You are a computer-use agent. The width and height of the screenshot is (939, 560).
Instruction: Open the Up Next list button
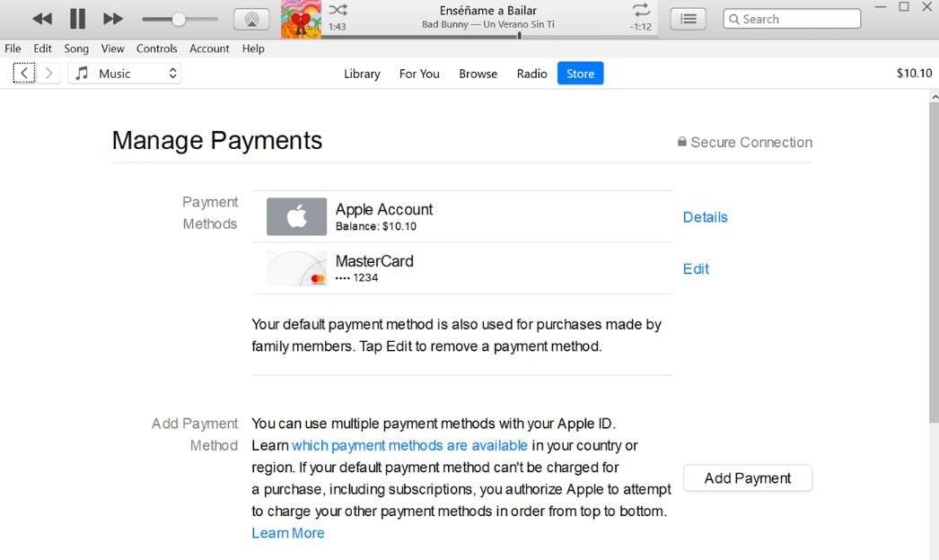(x=688, y=19)
